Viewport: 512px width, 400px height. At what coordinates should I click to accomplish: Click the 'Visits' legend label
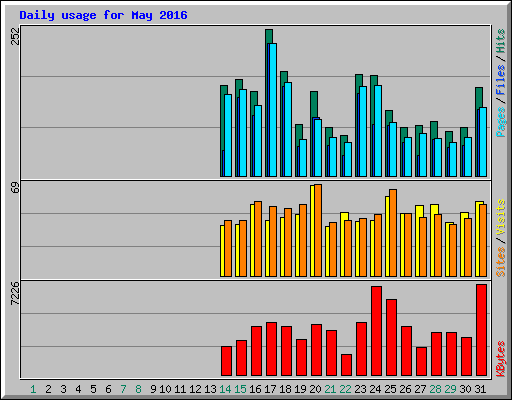(501, 217)
